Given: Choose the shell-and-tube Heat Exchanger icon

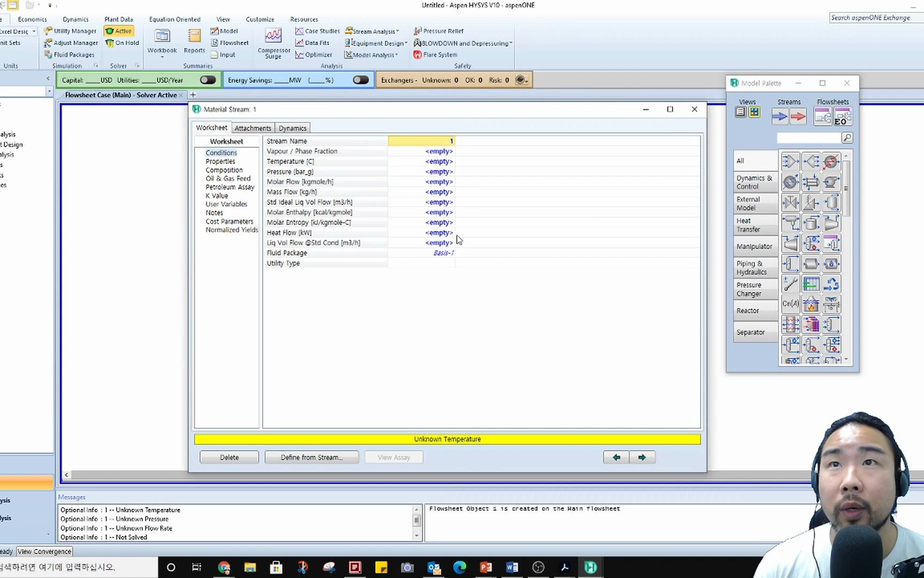Looking at the screenshot, I should click(811, 182).
